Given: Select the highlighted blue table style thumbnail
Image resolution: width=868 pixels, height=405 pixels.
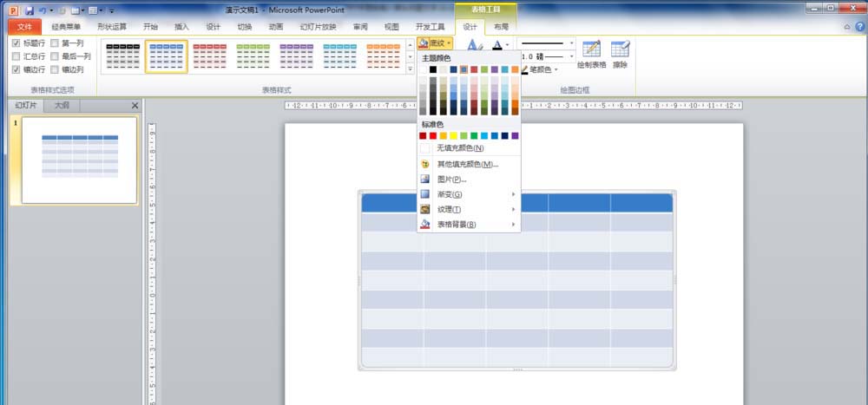Looking at the screenshot, I should pos(167,56).
